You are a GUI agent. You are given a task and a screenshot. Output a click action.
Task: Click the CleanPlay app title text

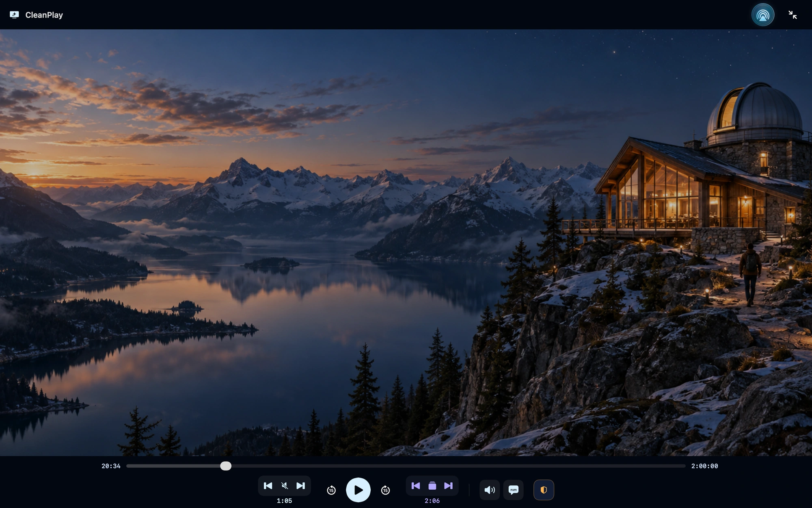[44, 15]
